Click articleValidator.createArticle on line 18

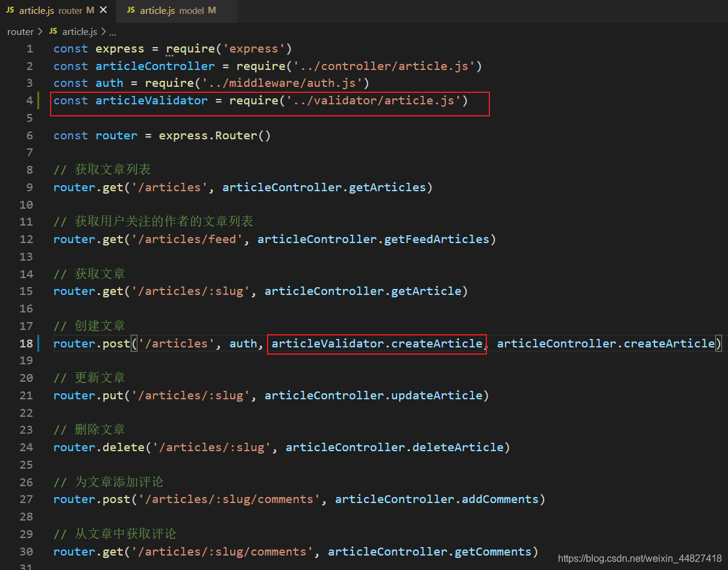click(x=377, y=343)
